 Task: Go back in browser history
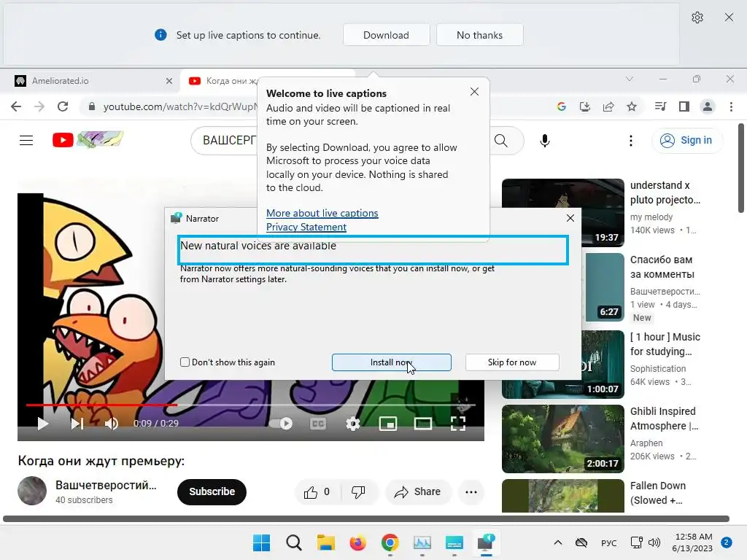pyautogui.click(x=16, y=106)
